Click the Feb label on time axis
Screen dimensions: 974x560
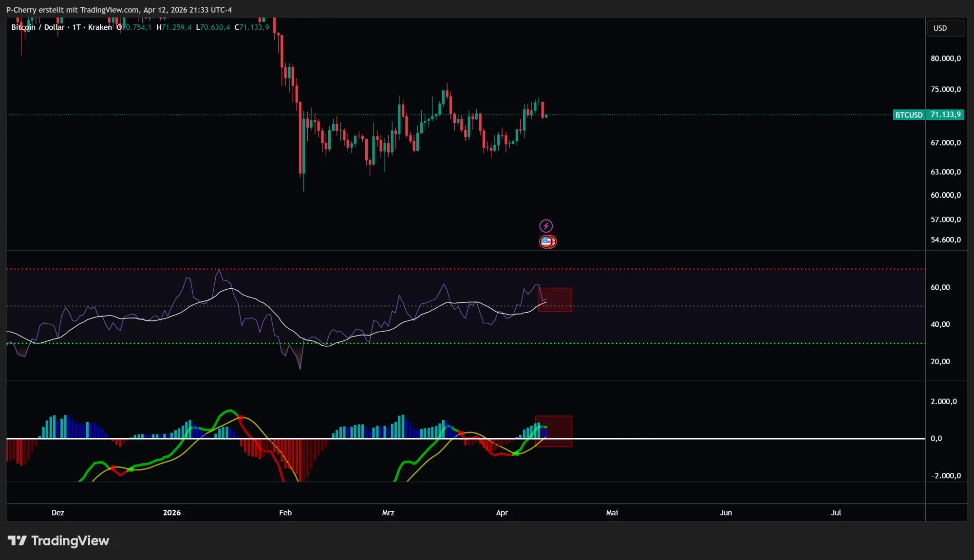(285, 513)
